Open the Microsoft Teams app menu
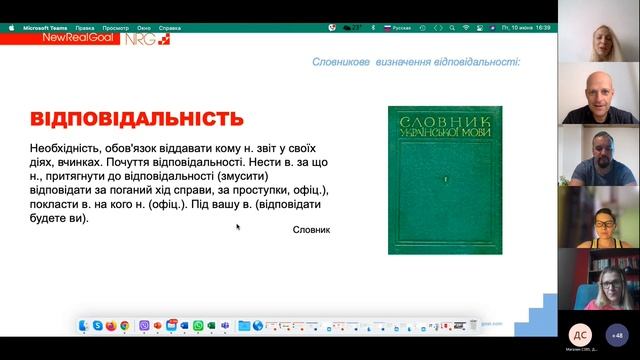The height and width of the screenshot is (360, 640). pyautogui.click(x=45, y=28)
